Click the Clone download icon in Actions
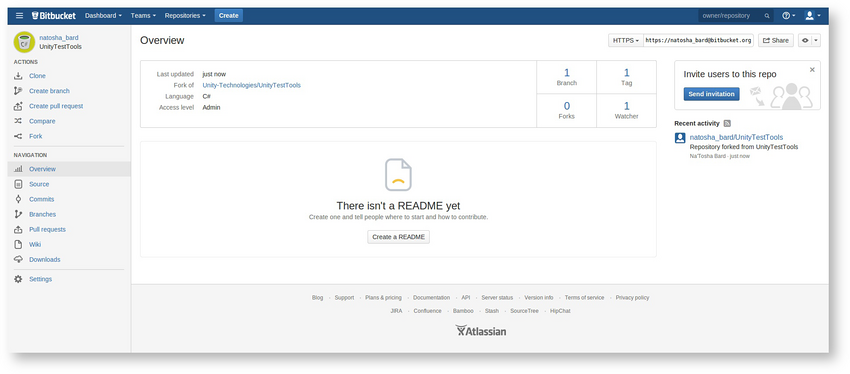 pyautogui.click(x=18, y=76)
